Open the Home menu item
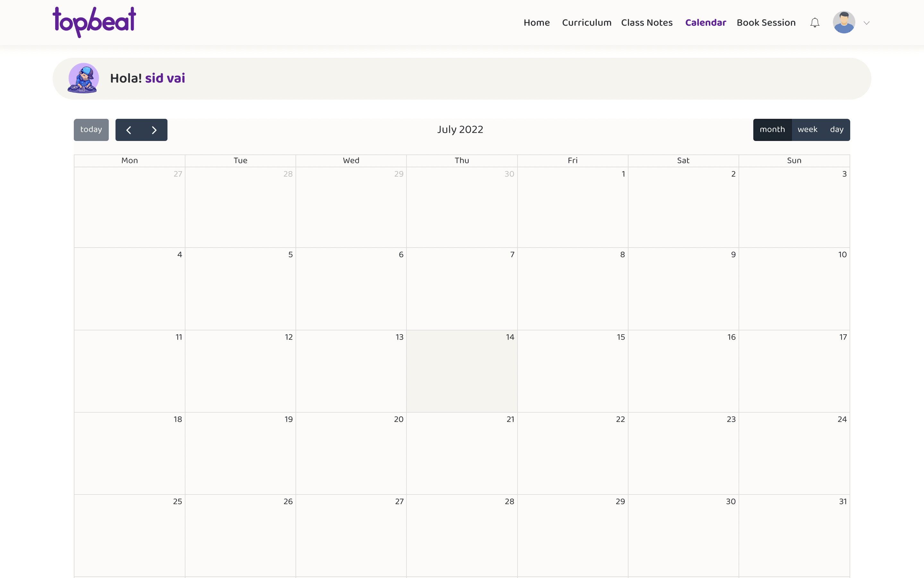Image resolution: width=924 pixels, height=578 pixels. 536,23
